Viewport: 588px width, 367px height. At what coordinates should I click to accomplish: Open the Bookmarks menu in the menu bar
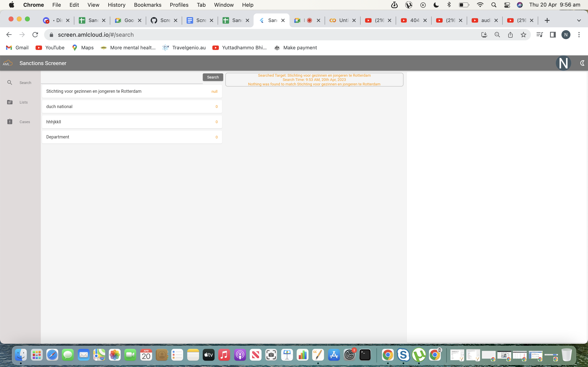[147, 5]
